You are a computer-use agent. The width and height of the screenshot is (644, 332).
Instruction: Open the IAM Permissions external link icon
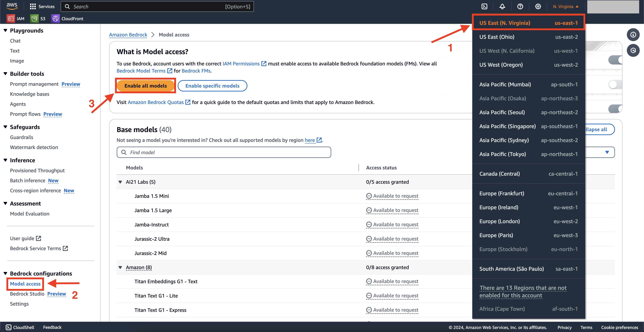click(x=264, y=64)
